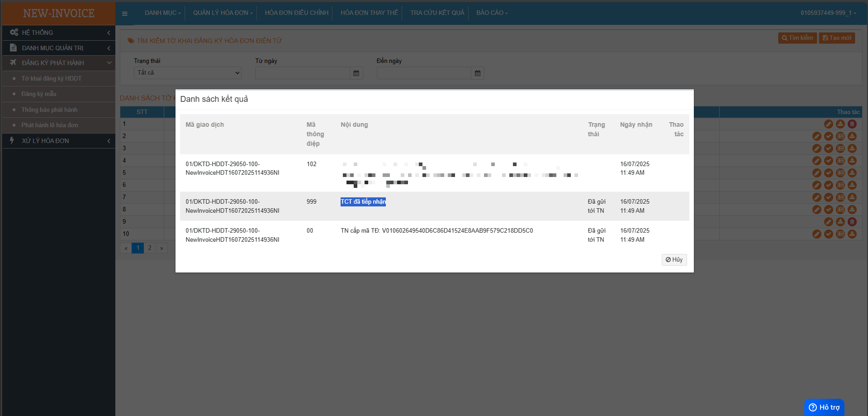Image resolution: width=868 pixels, height=416 pixels.
Task: Click message code 102 cell
Action: coord(312,164)
